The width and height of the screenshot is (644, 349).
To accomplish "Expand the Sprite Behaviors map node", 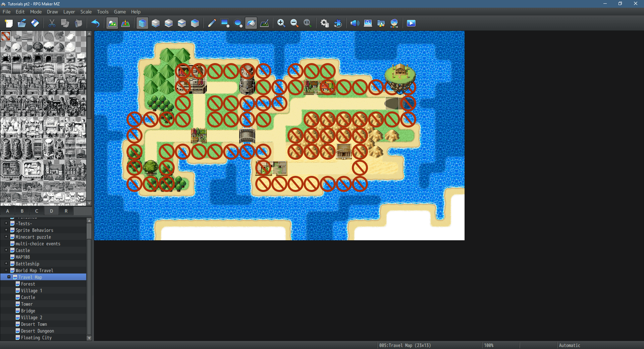I will (x=6, y=230).
